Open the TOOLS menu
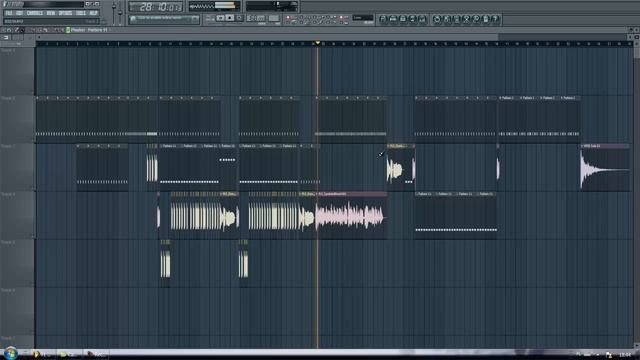 point(81,13)
